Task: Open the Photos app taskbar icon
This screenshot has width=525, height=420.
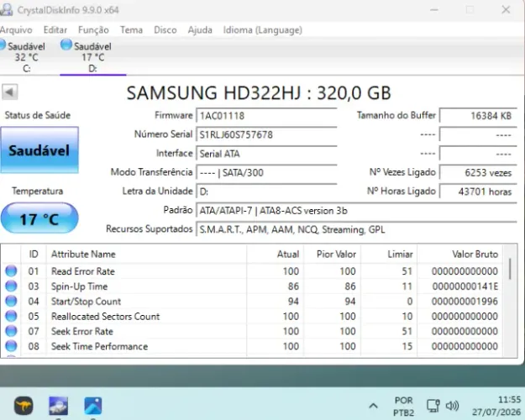Action: [92, 406]
